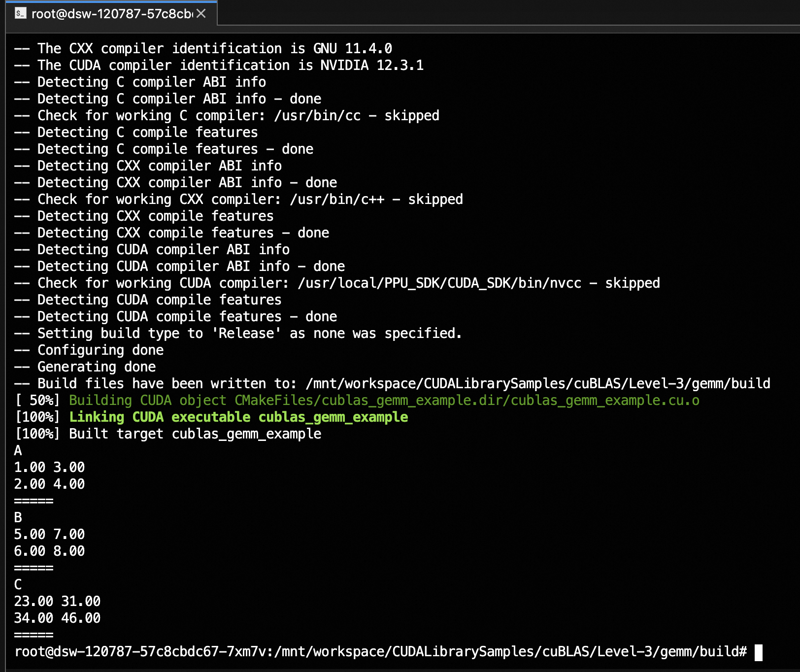Click the CUDA compiler identification NVIDIA 12.3.1 line
This screenshot has width=800, height=672.
click(219, 65)
